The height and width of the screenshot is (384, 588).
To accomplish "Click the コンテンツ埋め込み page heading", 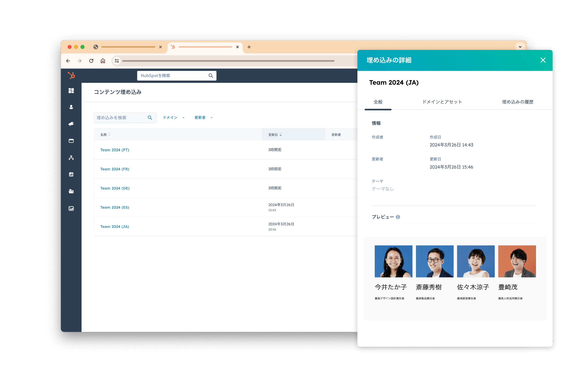I will point(118,92).
